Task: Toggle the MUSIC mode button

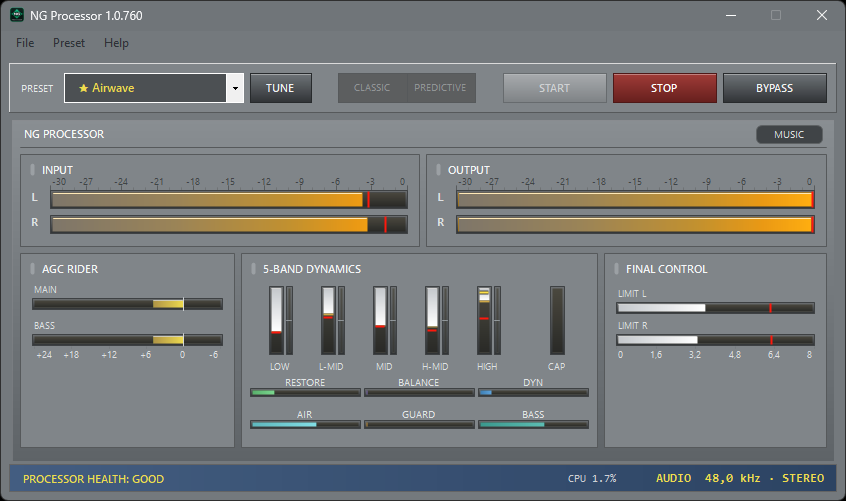Action: pos(789,134)
